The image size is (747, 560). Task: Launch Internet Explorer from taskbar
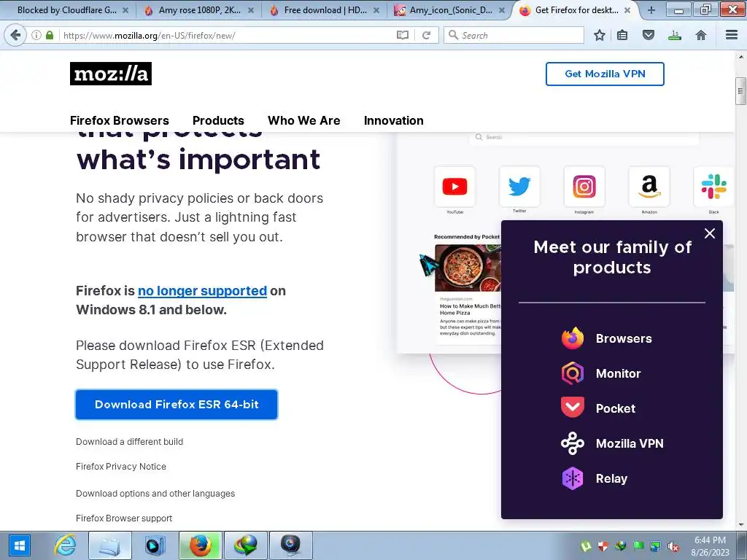tap(65, 545)
